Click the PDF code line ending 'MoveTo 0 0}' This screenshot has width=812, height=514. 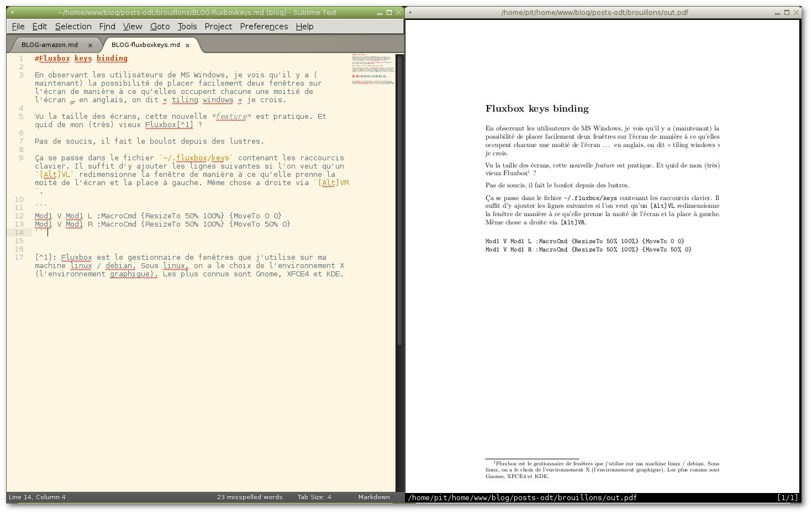click(x=585, y=241)
